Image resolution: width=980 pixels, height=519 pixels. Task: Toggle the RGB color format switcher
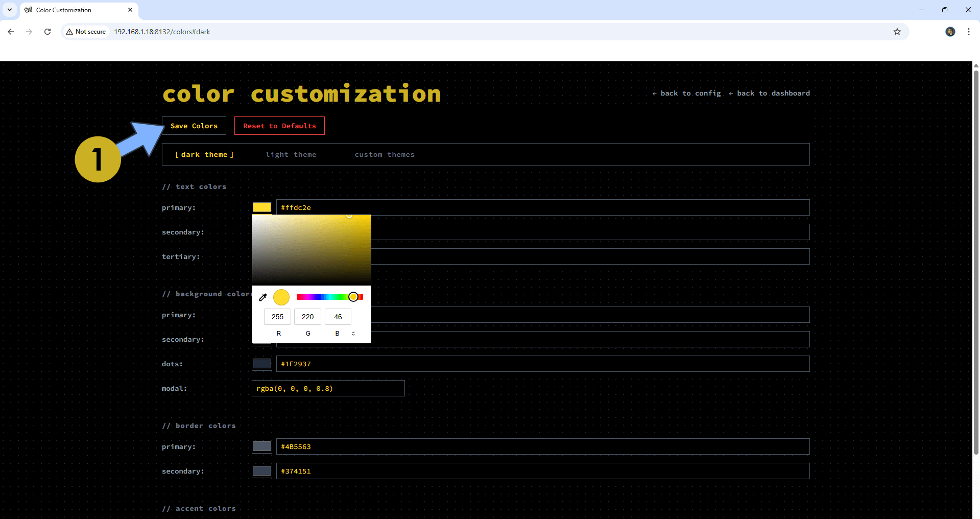pos(353,334)
